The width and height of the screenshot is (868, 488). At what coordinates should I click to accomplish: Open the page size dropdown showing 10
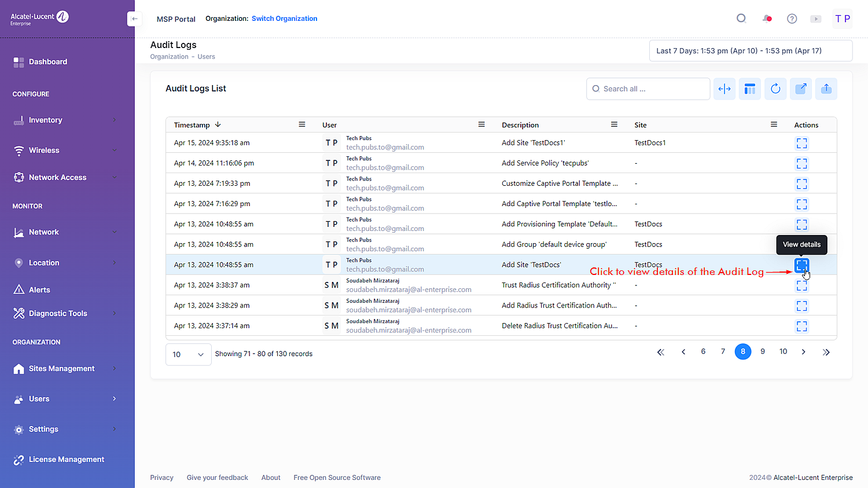coord(189,354)
